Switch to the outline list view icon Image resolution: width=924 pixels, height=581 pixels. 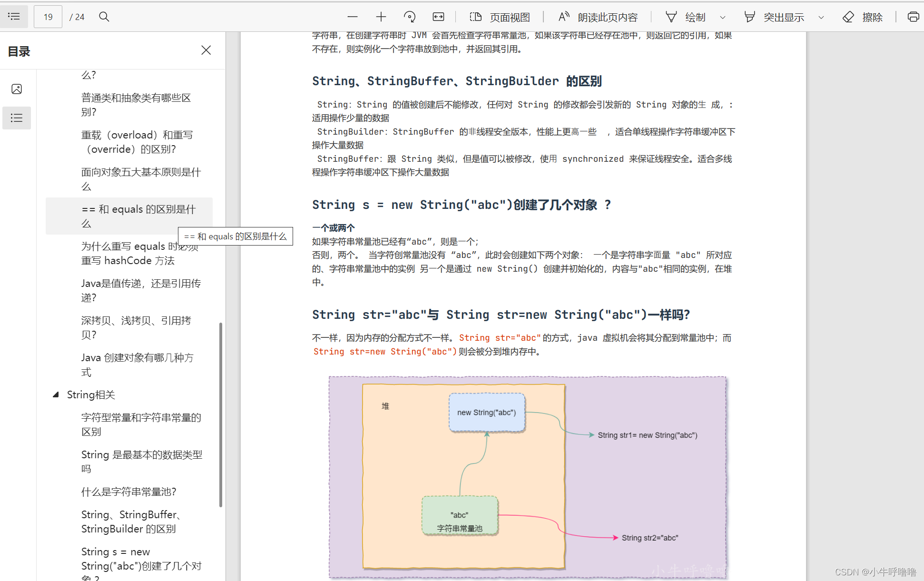tap(17, 118)
